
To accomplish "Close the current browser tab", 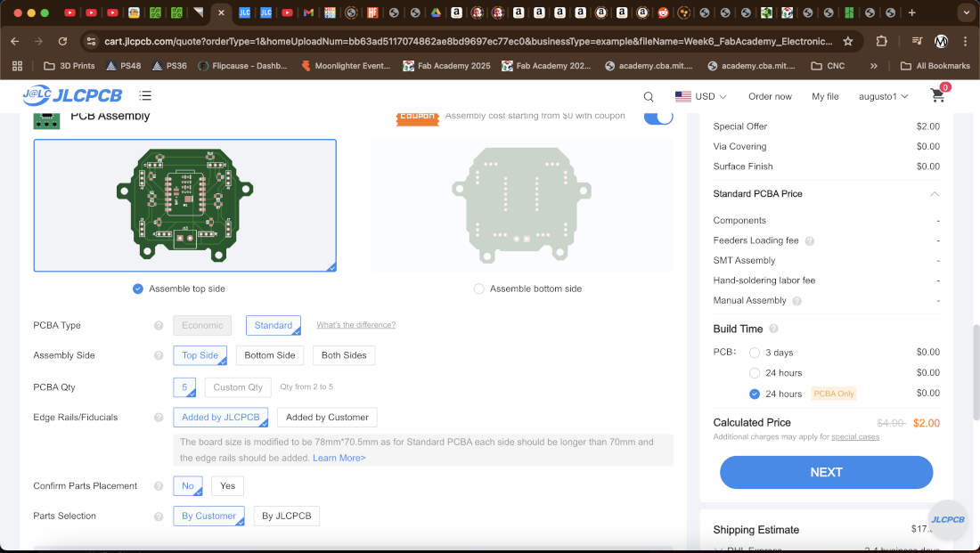I will click(x=221, y=12).
